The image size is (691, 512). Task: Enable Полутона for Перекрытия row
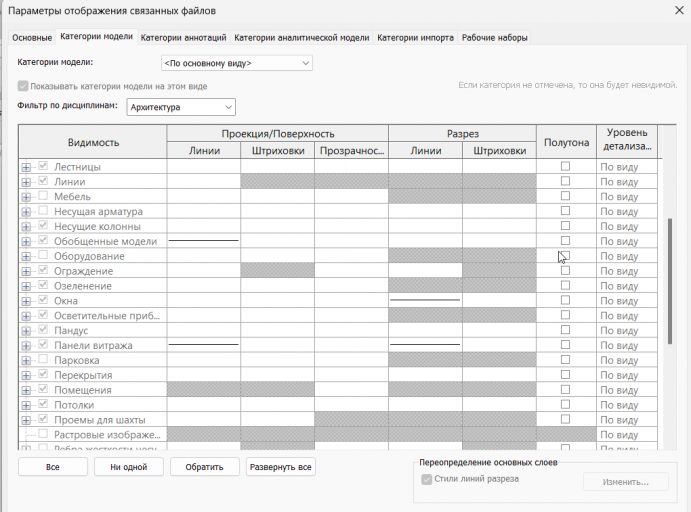[565, 375]
